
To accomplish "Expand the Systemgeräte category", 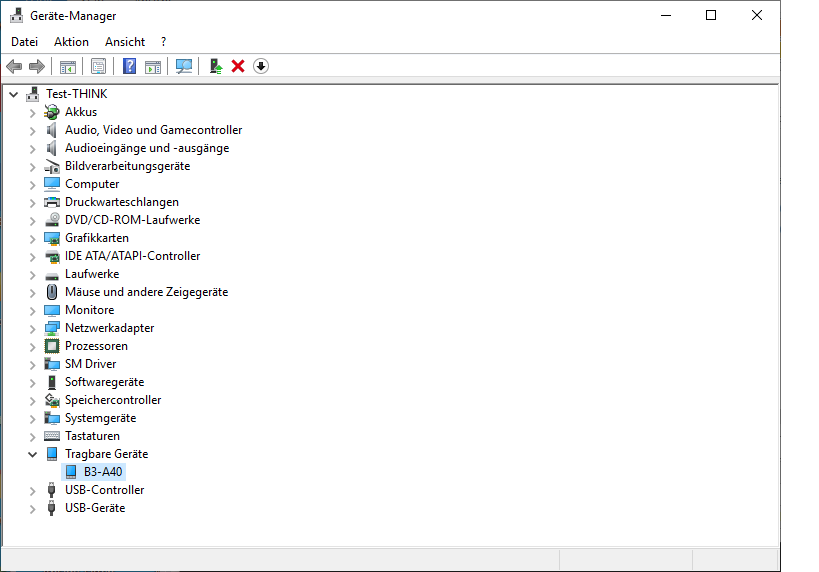I will 32,419.
